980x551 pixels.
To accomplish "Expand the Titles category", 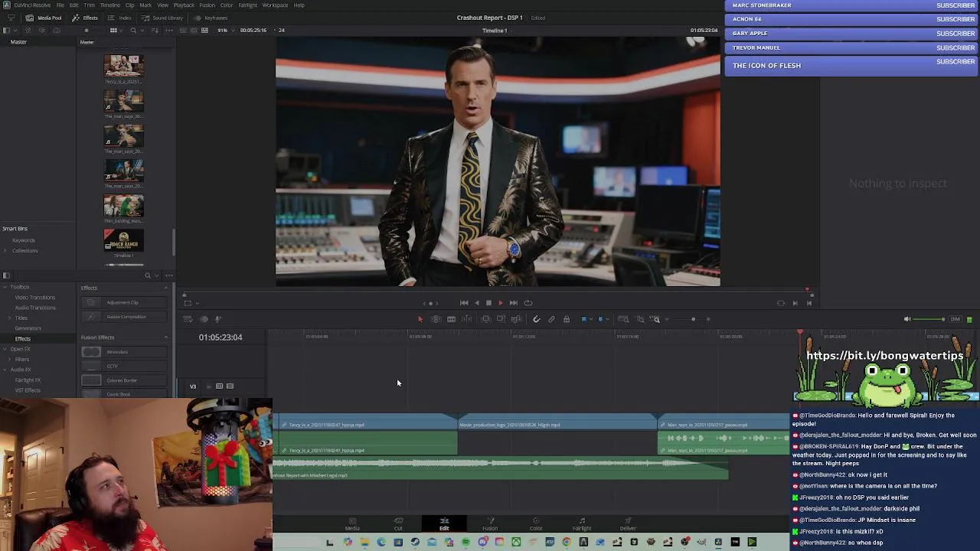I will pyautogui.click(x=9, y=318).
